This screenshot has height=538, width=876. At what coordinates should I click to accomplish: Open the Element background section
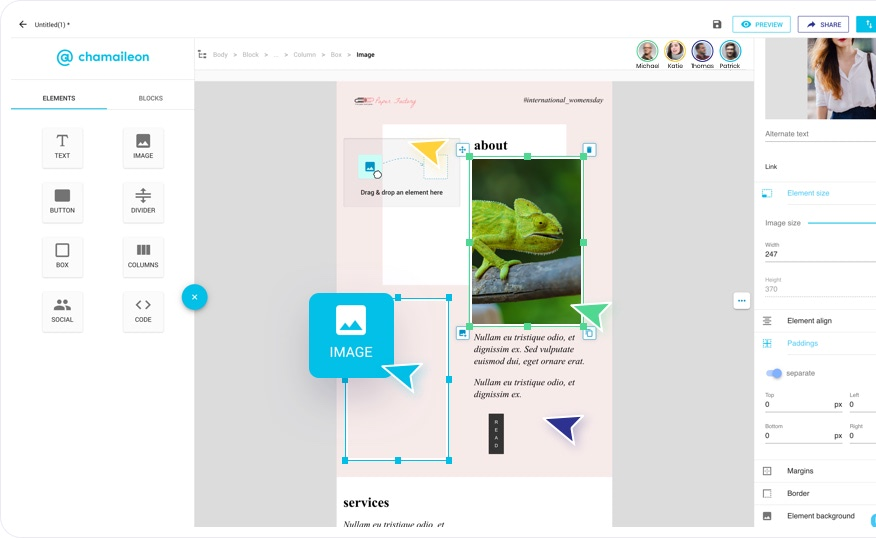click(820, 516)
